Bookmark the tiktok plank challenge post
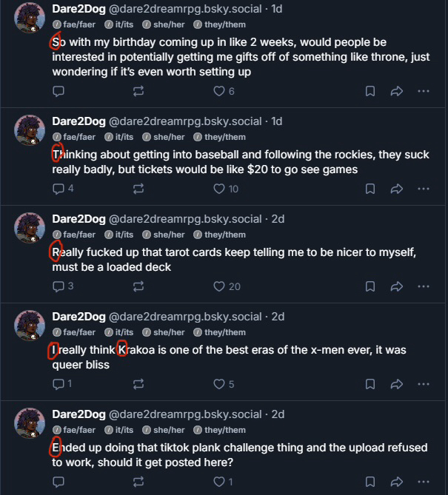 [x=370, y=482]
